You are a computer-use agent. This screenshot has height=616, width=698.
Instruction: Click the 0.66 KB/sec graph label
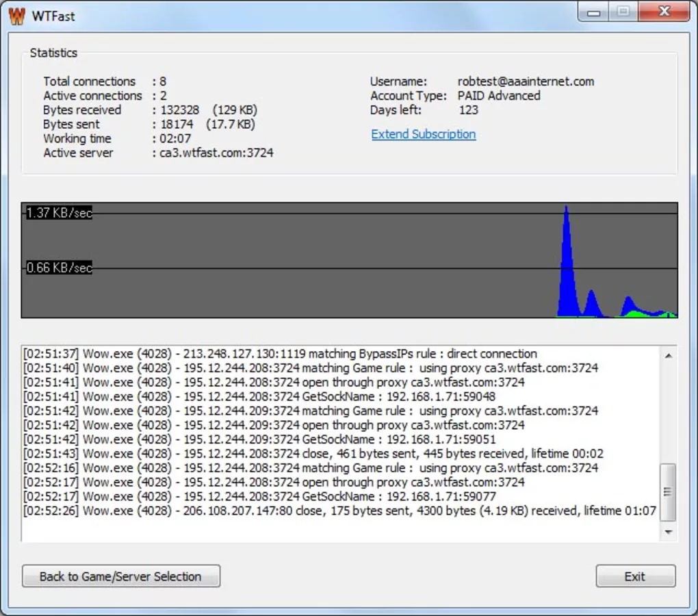point(59,268)
